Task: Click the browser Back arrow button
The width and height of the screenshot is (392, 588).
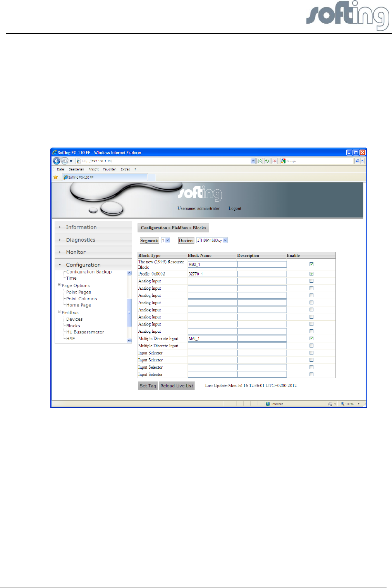Action: click(57, 161)
